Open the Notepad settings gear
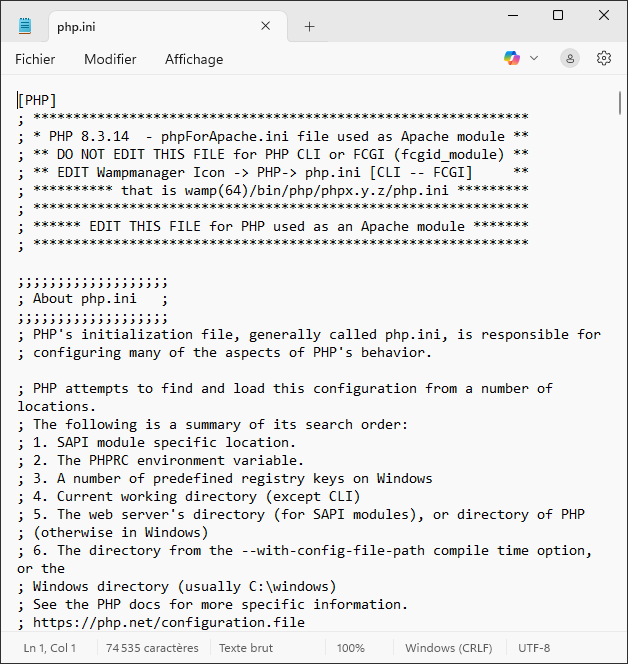 [x=604, y=58]
